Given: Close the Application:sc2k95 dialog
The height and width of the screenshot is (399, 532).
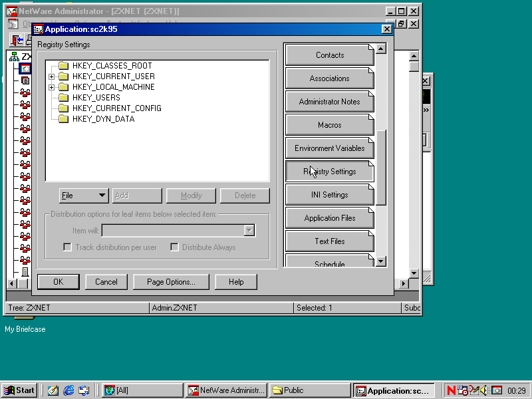Looking at the screenshot, I should pos(386,29).
